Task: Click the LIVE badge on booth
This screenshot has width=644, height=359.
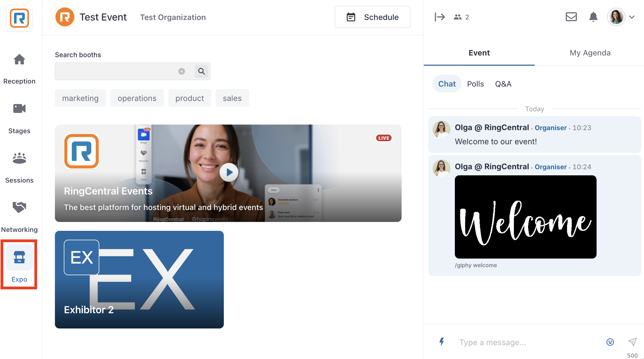Action: pyautogui.click(x=384, y=138)
